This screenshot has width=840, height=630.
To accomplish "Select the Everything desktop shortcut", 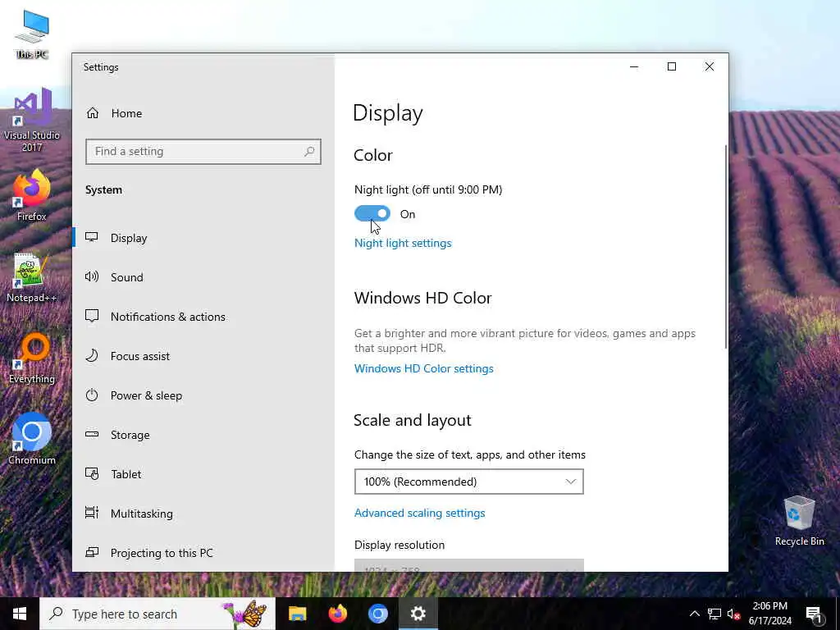I will [32, 358].
